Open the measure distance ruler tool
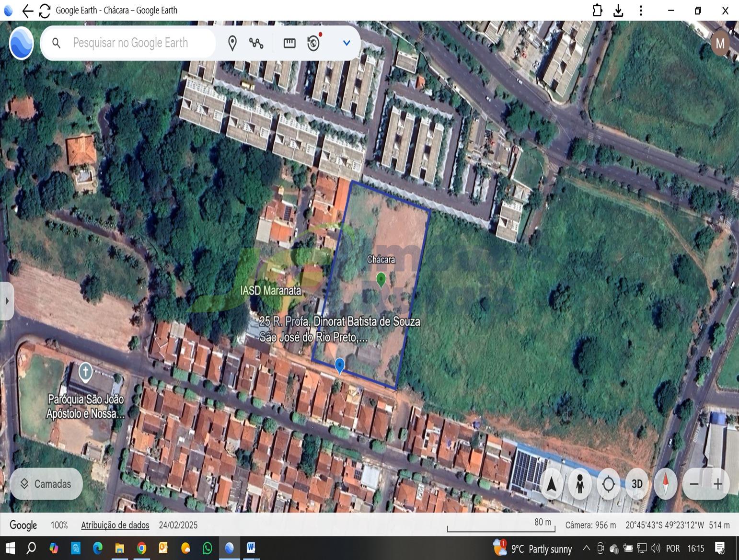Image resolution: width=739 pixels, height=560 pixels. click(x=289, y=43)
